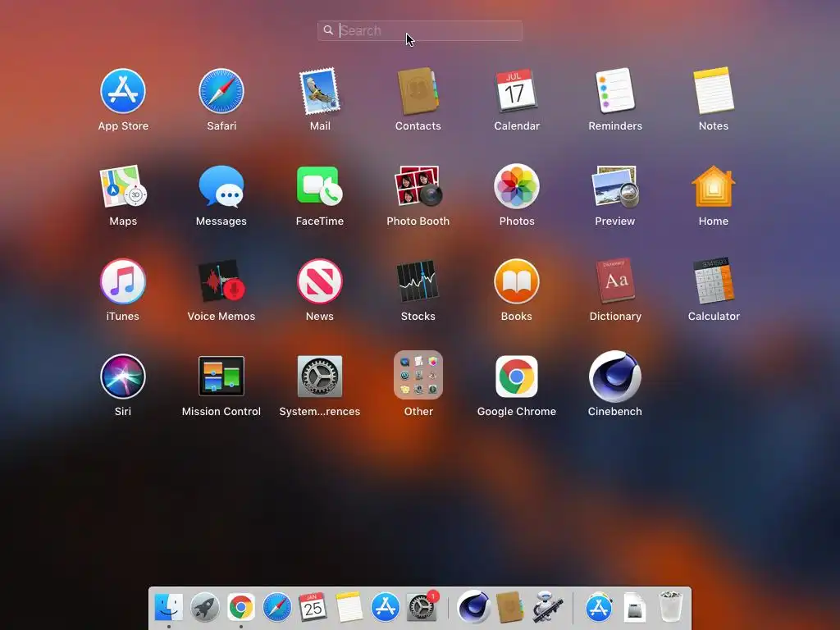Click the Launchpad Search field
The height and width of the screenshot is (630, 840).
coord(419,30)
